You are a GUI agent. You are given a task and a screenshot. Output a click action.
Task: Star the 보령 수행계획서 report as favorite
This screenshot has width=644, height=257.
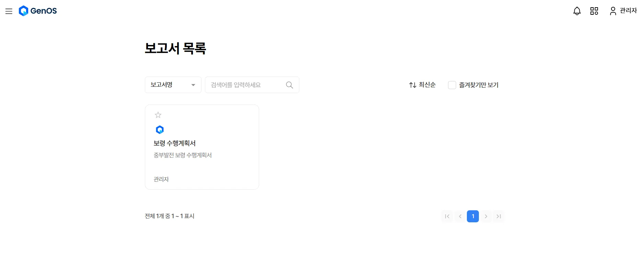point(158,115)
